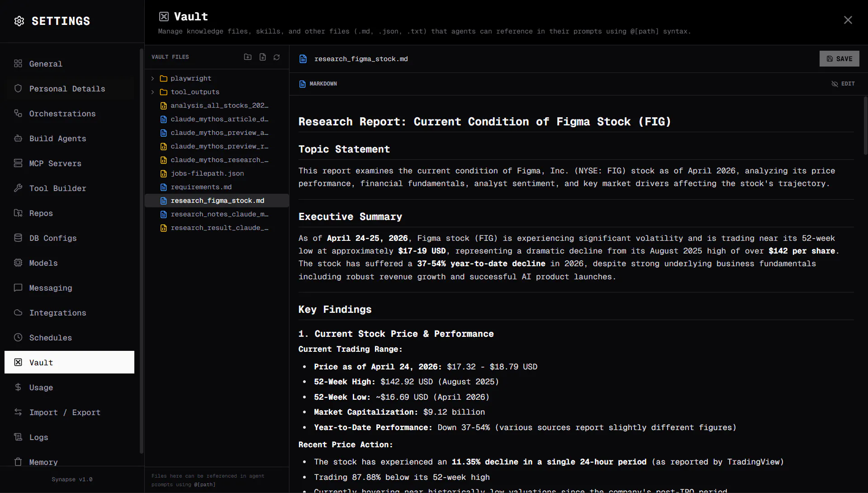
Task: Click the Vault icon beside the page title
Action: coord(164,17)
